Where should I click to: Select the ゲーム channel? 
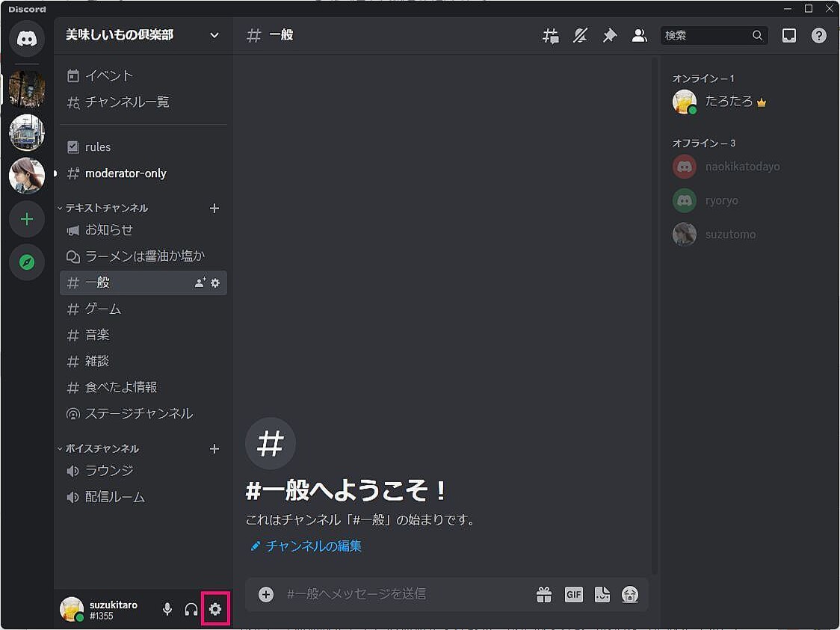click(x=103, y=309)
